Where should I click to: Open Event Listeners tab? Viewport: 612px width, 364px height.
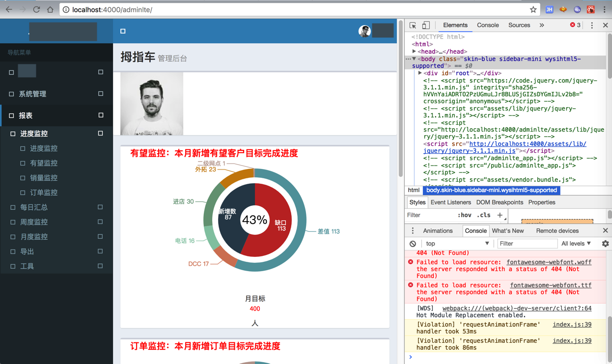click(x=450, y=202)
